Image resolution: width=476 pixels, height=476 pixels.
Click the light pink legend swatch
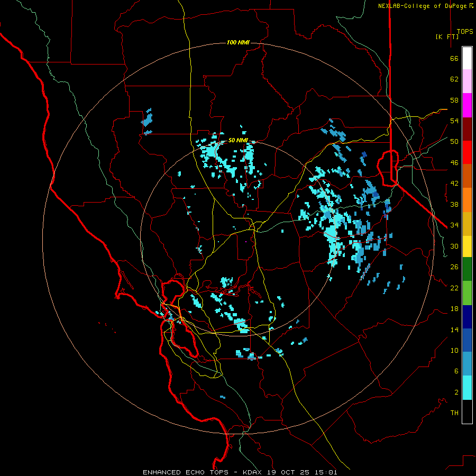(467, 81)
